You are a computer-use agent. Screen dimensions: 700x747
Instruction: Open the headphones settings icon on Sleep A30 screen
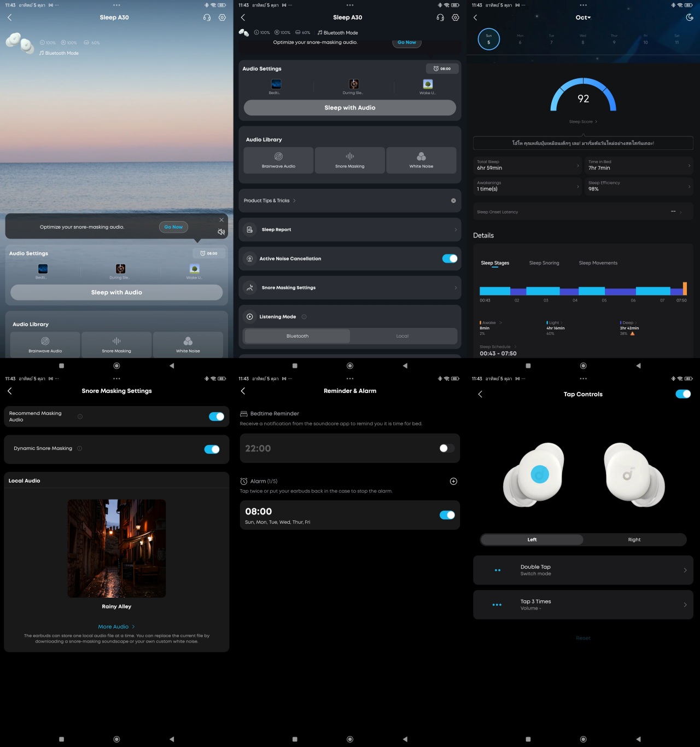pos(206,17)
